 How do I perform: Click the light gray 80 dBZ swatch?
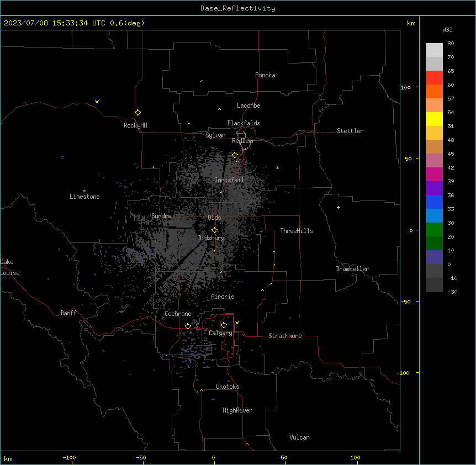click(434, 50)
